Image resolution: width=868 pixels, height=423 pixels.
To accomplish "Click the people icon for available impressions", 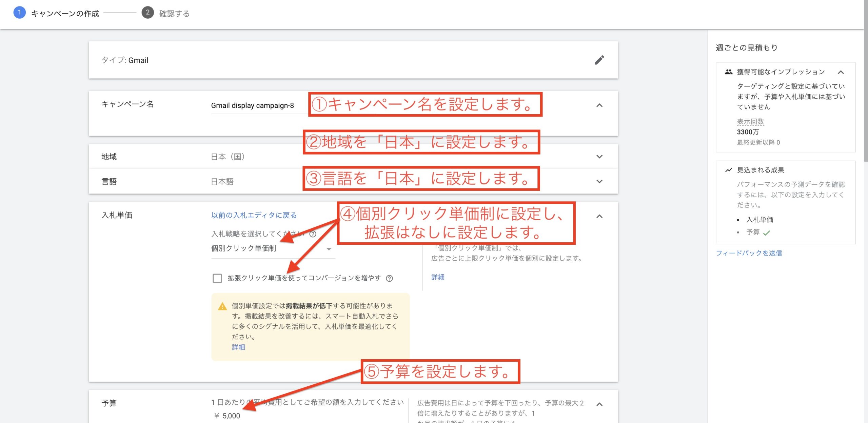I will pos(728,72).
